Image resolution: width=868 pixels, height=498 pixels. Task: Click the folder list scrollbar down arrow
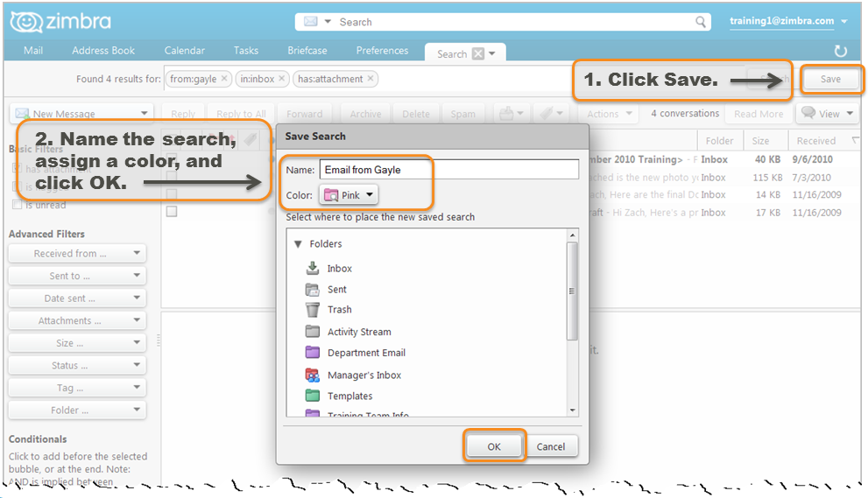[573, 410]
